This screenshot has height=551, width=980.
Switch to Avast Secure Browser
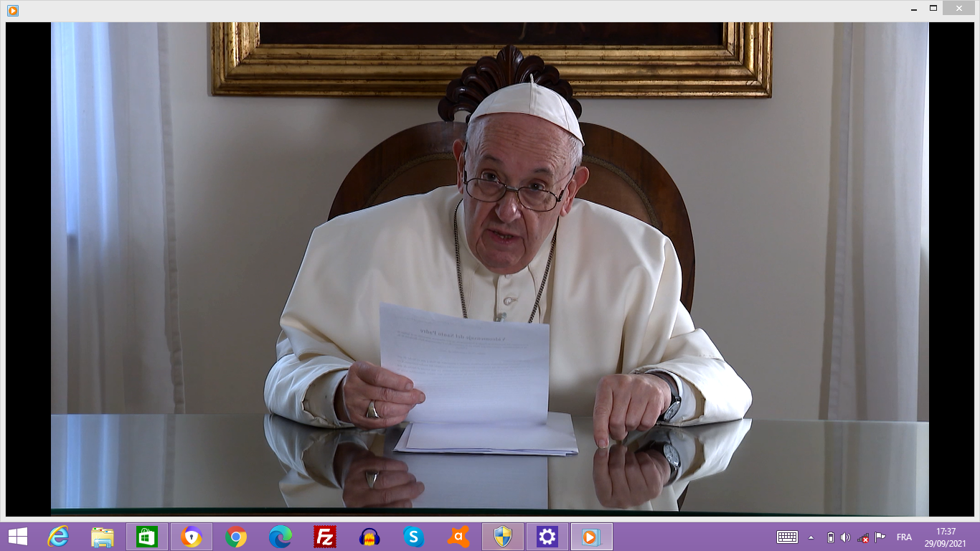tap(192, 537)
